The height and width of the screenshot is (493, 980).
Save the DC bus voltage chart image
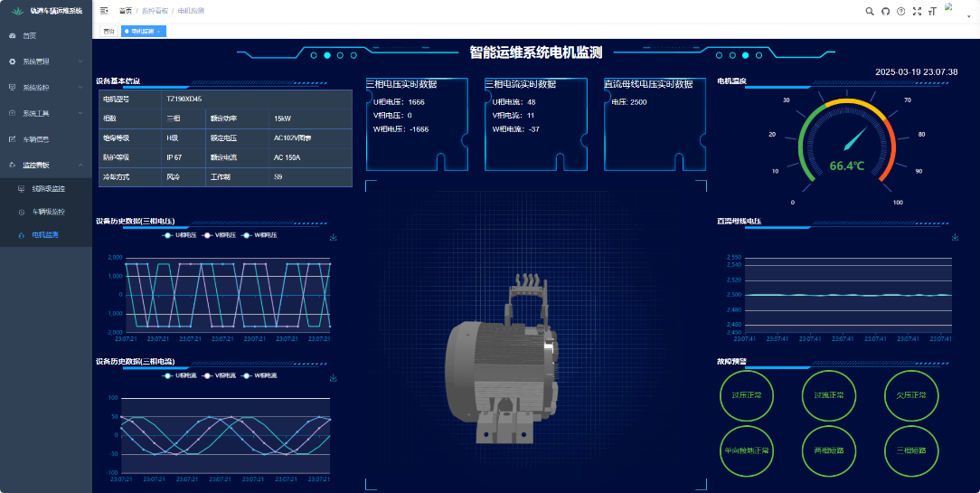[956, 238]
